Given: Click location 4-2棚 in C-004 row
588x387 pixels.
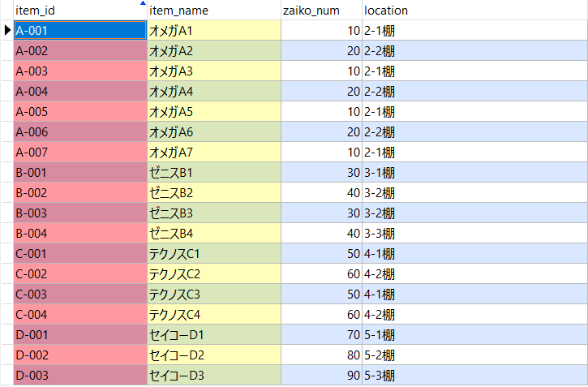Looking at the screenshot, I should [x=474, y=314].
